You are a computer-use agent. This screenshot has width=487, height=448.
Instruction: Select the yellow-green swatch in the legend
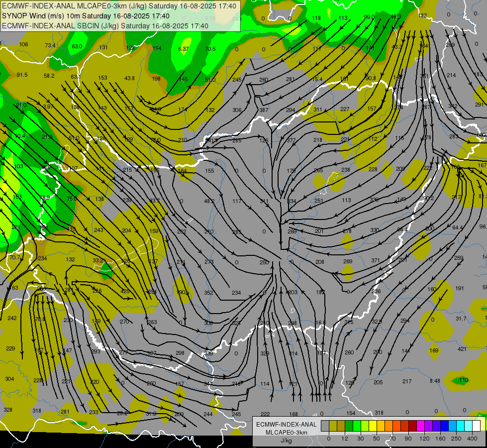[365, 426]
